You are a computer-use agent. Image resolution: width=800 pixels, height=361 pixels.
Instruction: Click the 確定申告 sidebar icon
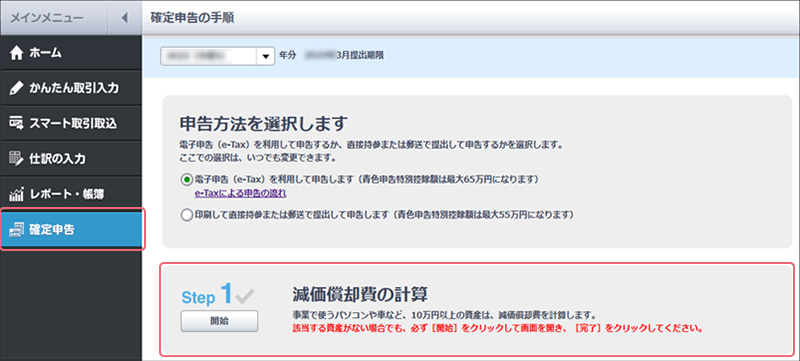coord(17,229)
